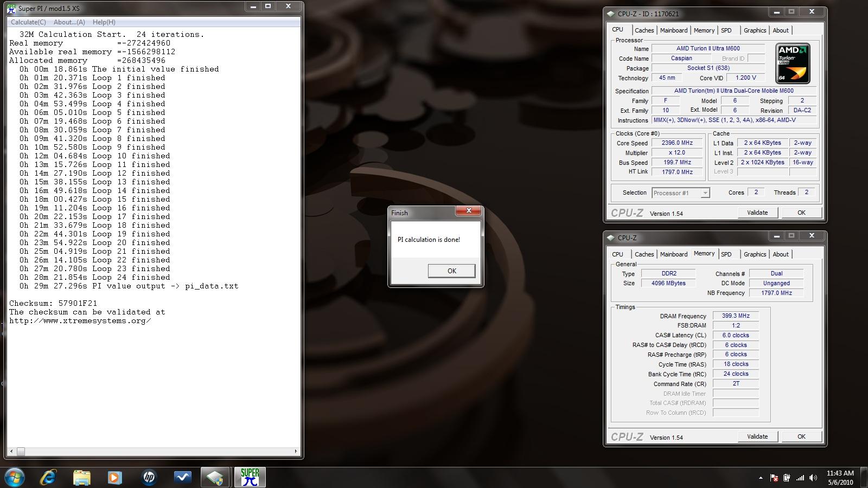
Task: Switch to Memory tab in upper CPU-Z
Action: pyautogui.click(x=704, y=30)
